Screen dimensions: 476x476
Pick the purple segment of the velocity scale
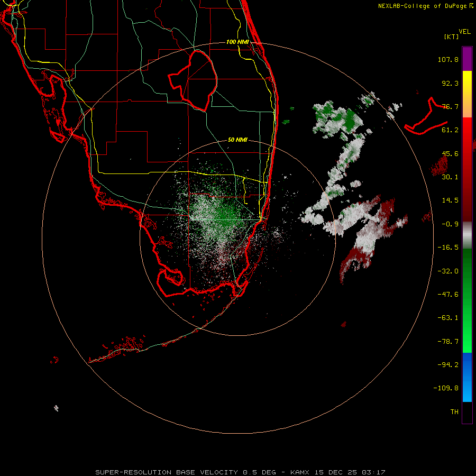[467, 59]
